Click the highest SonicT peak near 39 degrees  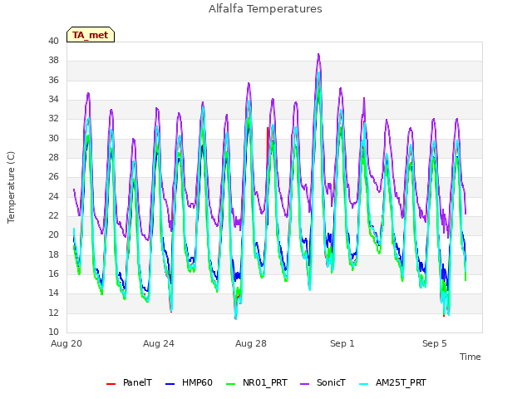pyautogui.click(x=318, y=54)
